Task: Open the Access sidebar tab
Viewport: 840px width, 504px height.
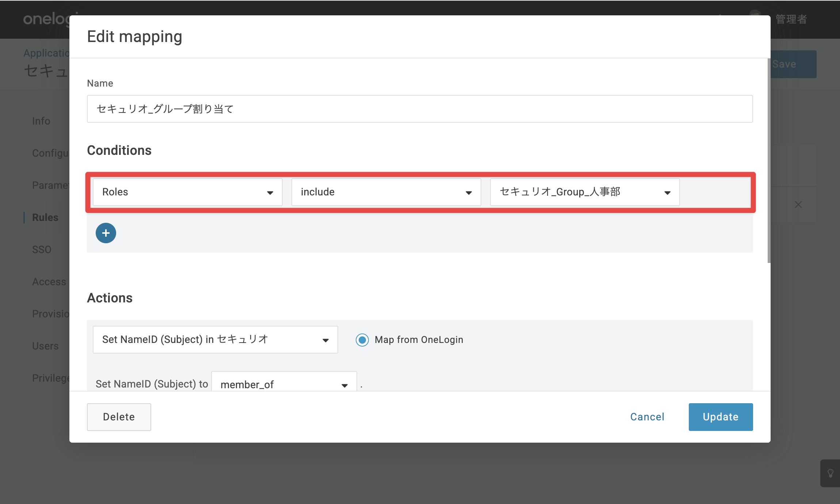Action: click(49, 282)
